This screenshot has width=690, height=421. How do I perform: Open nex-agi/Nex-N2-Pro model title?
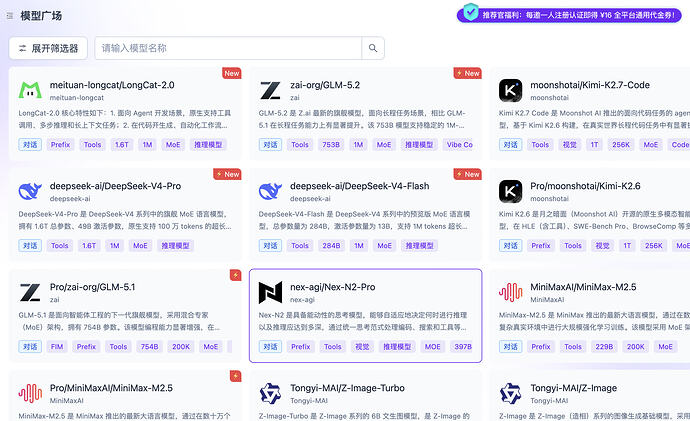pyautogui.click(x=332, y=287)
